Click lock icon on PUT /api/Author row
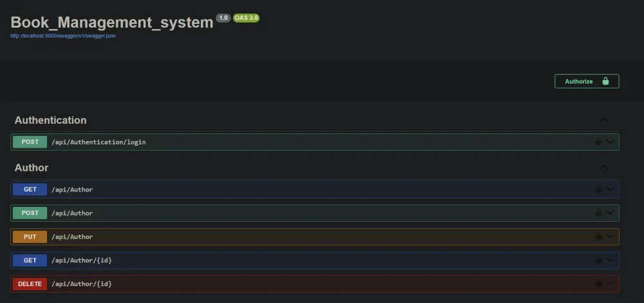 pos(599,237)
